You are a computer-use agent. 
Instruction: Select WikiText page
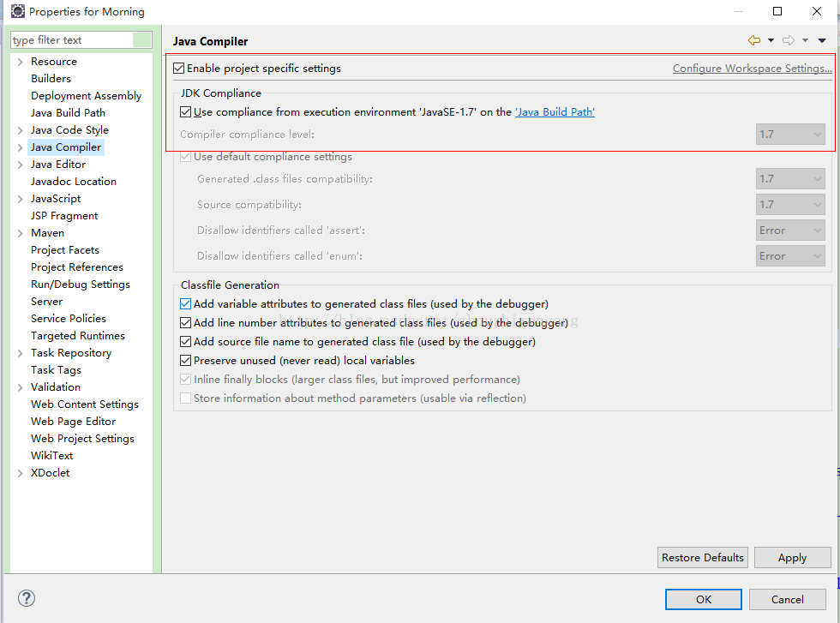(52, 456)
